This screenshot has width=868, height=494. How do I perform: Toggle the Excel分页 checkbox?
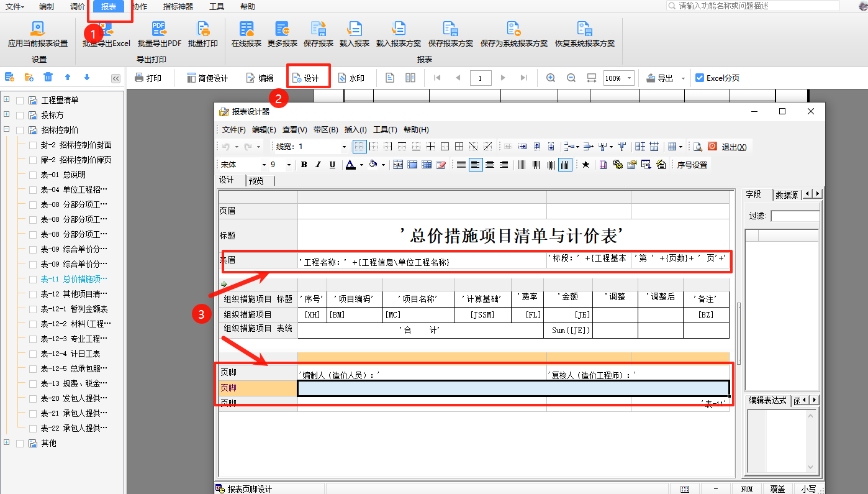pos(700,78)
